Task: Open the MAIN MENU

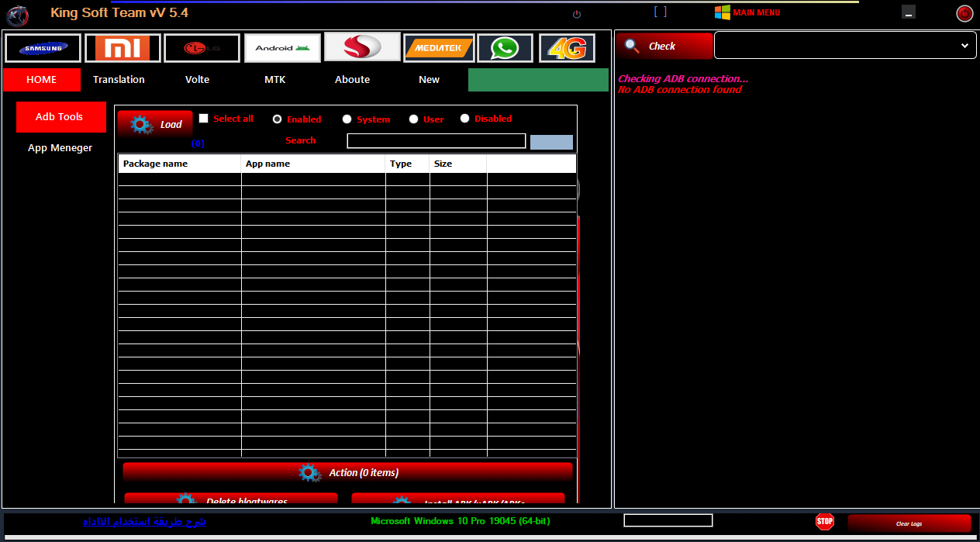Action: pos(747,12)
